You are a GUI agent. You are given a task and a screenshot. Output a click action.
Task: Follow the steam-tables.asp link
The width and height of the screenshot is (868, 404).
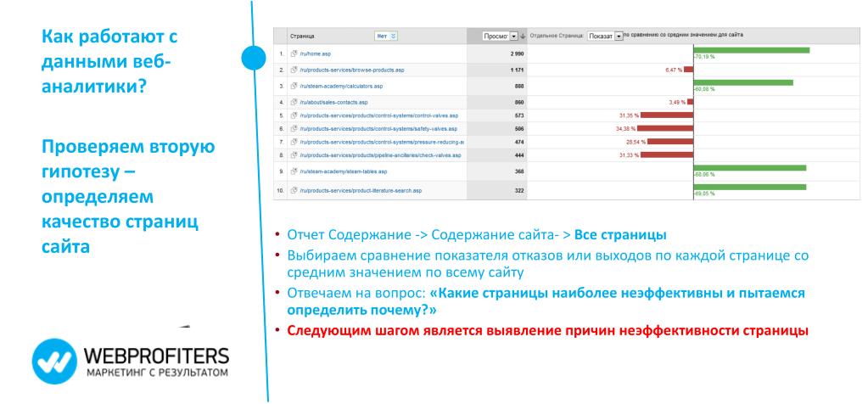pos(343,171)
